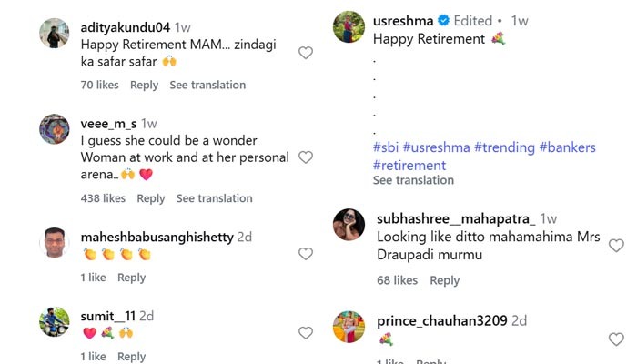This screenshot has width=637, height=364.
Task: View the 438 likes on veee_m_s's comment
Action: pos(103,198)
